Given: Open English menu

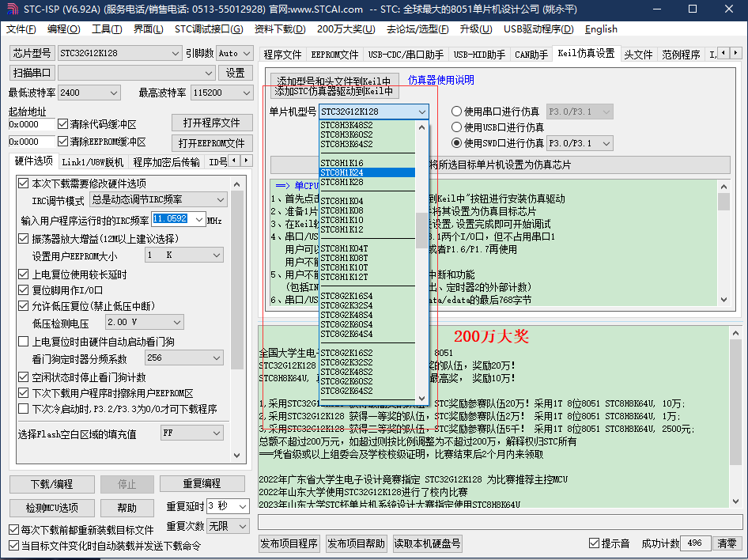Looking at the screenshot, I should [601, 29].
